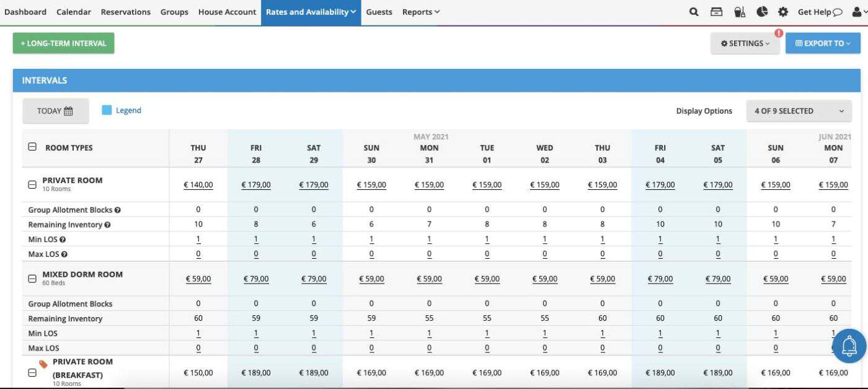Collapse the Room Types column header
This screenshot has height=389, width=868.
tap(32, 148)
